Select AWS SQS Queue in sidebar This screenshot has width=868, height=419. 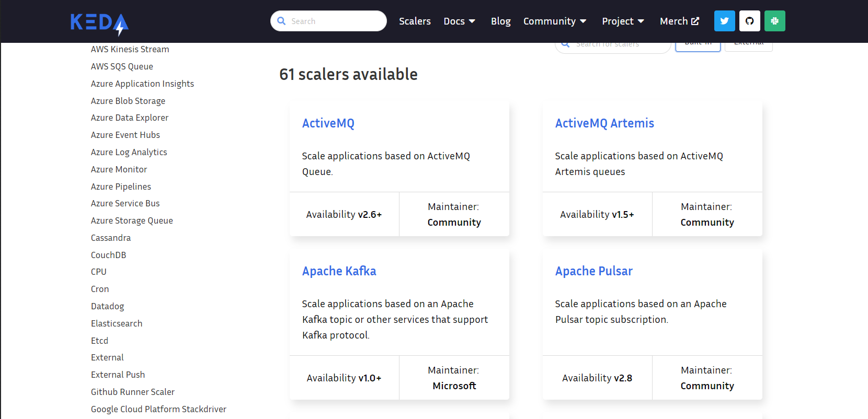point(122,66)
